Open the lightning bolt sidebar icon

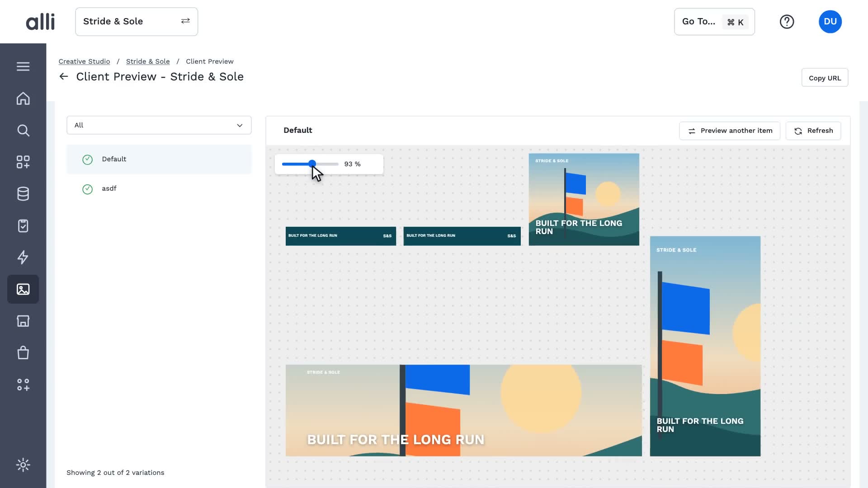click(23, 257)
